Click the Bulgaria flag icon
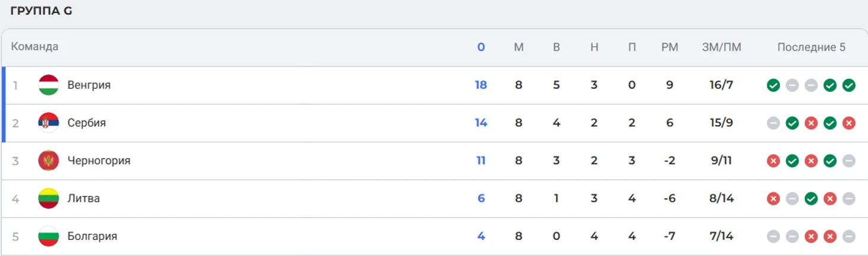This screenshot has width=868, height=256. (48, 236)
